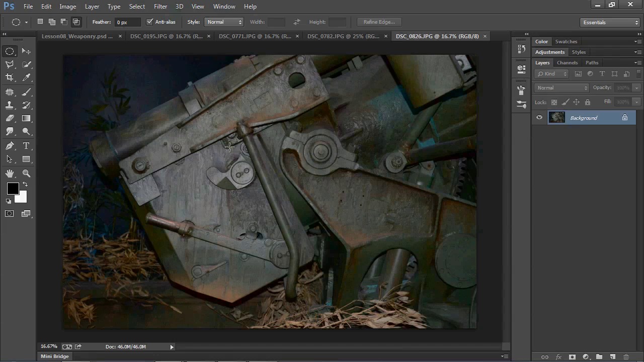This screenshot has width=644, height=362.
Task: Click the foreground color swatch
Action: click(13, 189)
